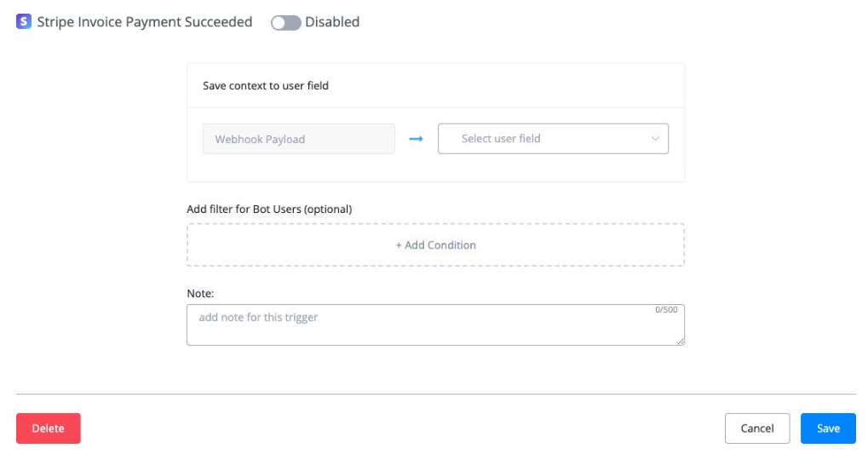The width and height of the screenshot is (868, 460).
Task: Click the Webhook Payload field
Action: click(x=298, y=139)
